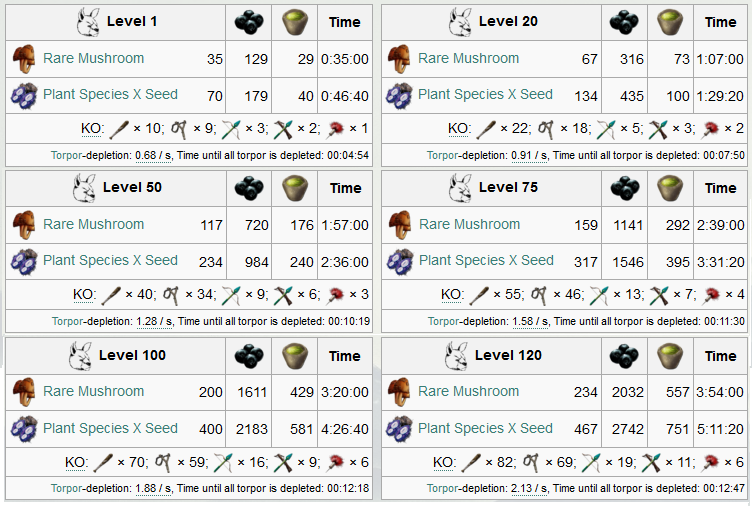Click the 2.13 / s torpor rate in Level 120
This screenshot has height=506, width=752.
529,489
